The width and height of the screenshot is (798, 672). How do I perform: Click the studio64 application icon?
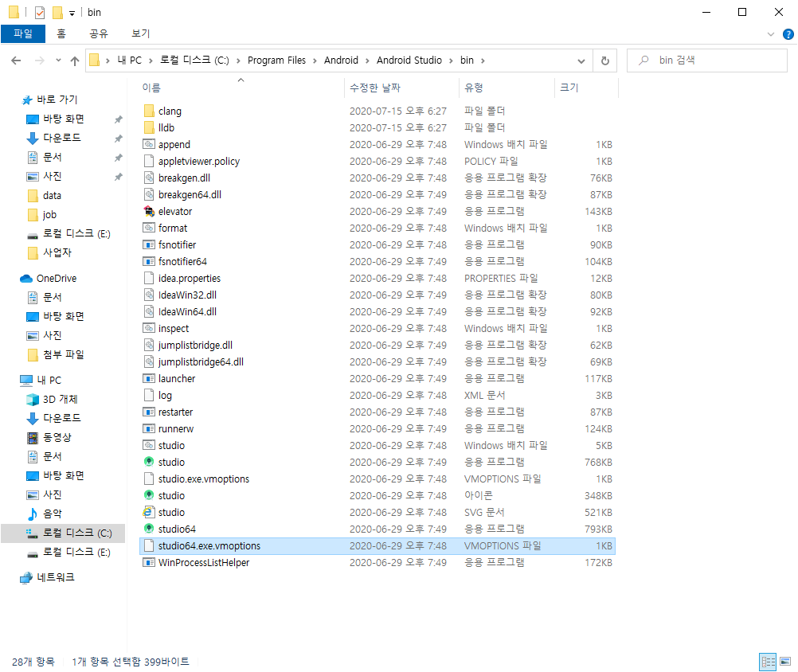[149, 529]
